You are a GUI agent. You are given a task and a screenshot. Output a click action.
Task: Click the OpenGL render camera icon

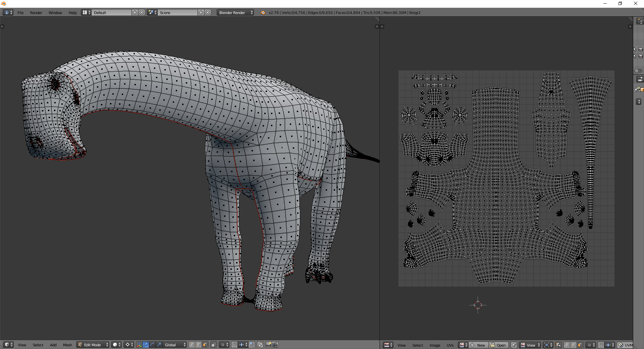pyautogui.click(x=268, y=345)
